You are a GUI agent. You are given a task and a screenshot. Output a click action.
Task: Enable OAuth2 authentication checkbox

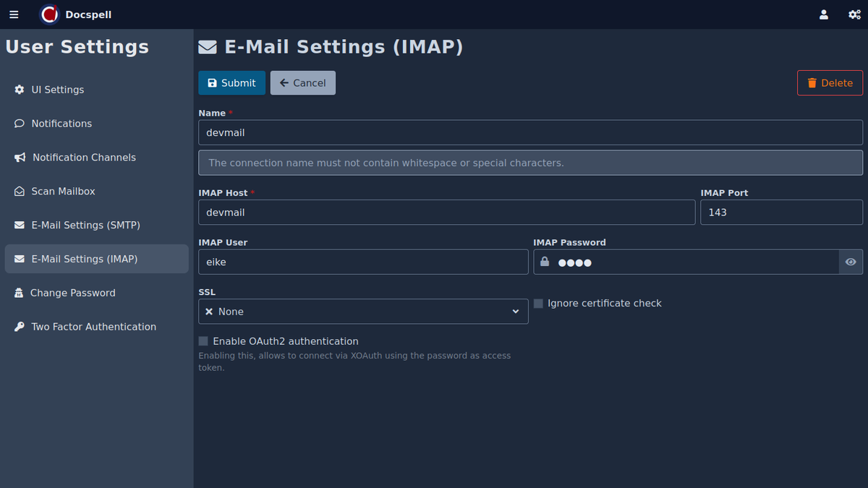[203, 341]
